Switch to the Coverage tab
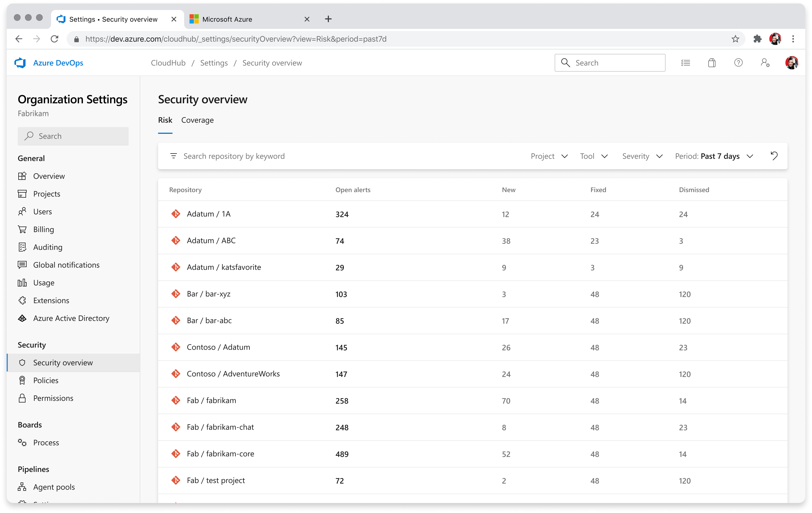The image size is (812, 513). click(197, 120)
